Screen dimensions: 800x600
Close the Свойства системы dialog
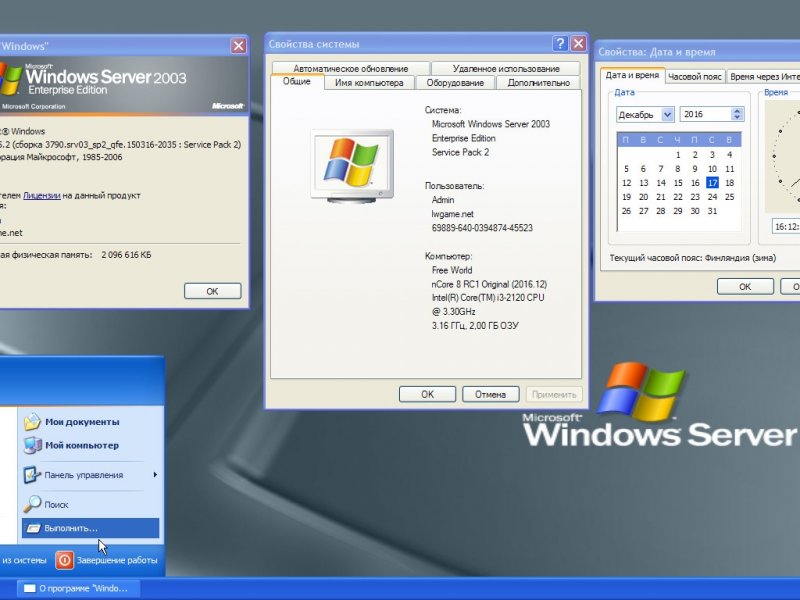pos(578,43)
